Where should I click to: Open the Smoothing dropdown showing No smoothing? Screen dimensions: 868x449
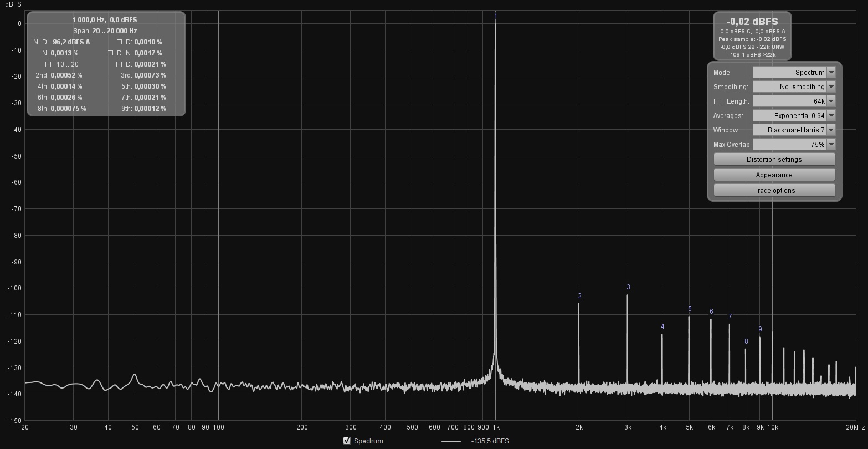(x=794, y=87)
